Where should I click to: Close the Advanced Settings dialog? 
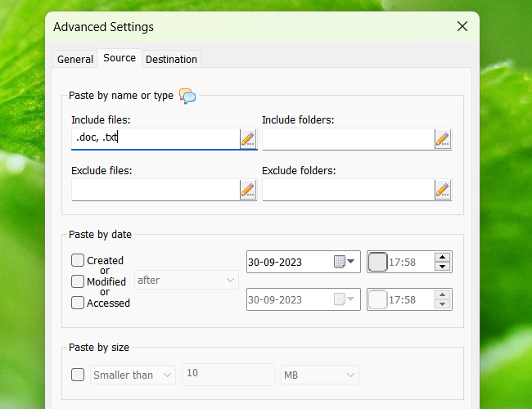point(462,27)
